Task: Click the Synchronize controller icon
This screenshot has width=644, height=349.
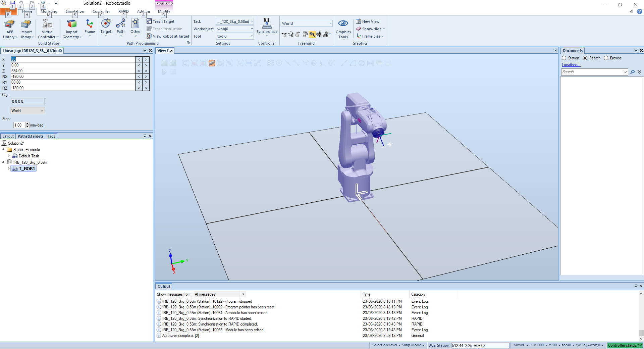Action: tap(267, 24)
